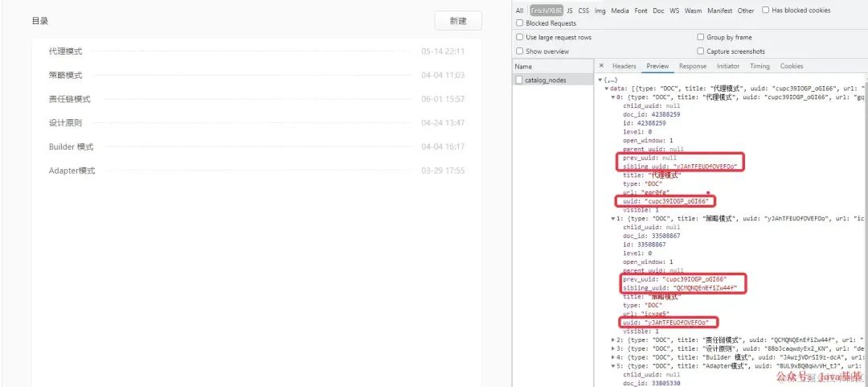Screen dimensions: 868x387
Task: Filter network requests by Img
Action: point(600,10)
